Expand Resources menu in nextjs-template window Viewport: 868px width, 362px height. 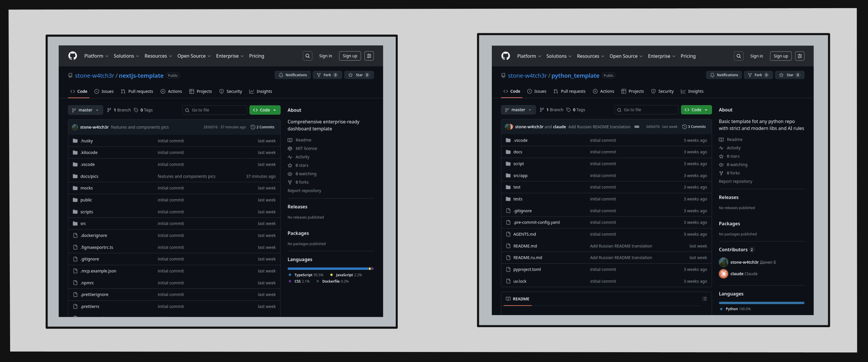pyautogui.click(x=158, y=56)
